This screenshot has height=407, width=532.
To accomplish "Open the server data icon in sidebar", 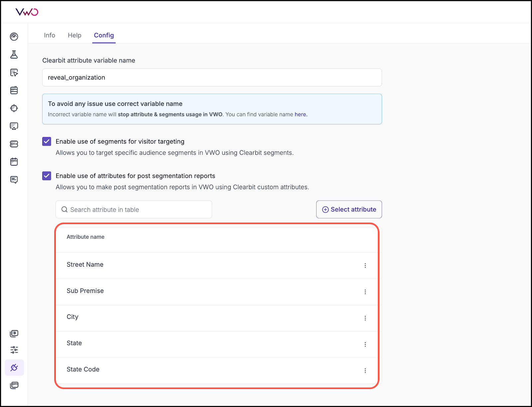I will 14,144.
